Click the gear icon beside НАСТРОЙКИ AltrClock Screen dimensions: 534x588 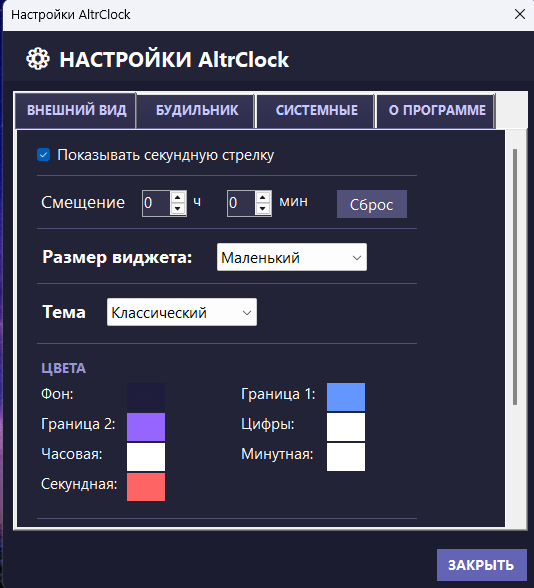[38, 59]
